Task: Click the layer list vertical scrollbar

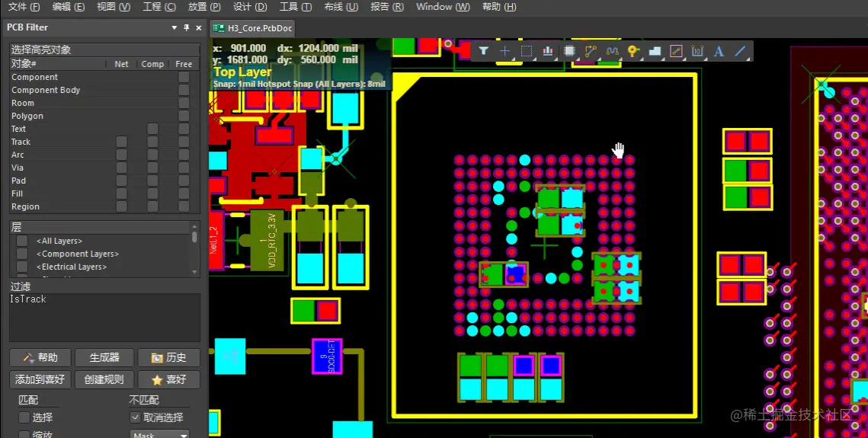Action: coord(194,249)
